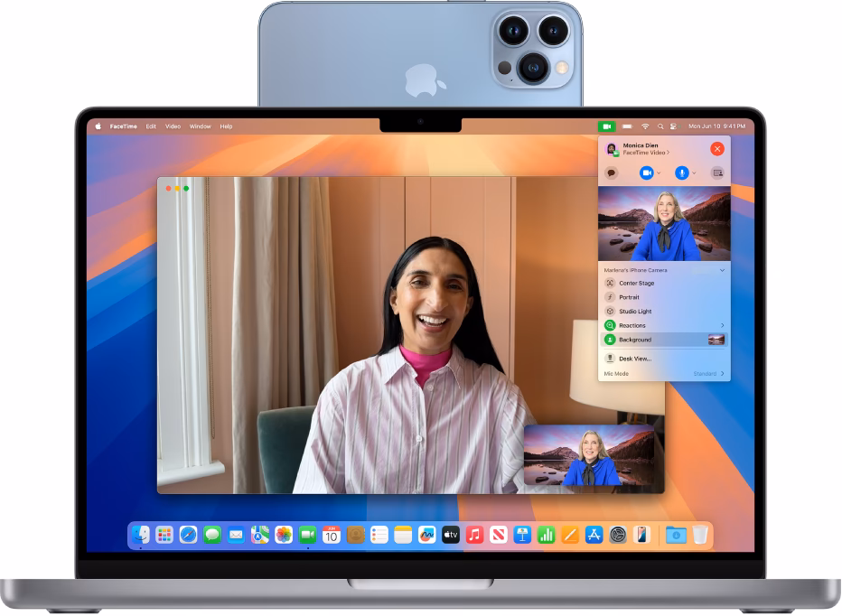842x616 pixels.
Task: Expand the Reactions submenu chevron
Action: click(x=722, y=325)
